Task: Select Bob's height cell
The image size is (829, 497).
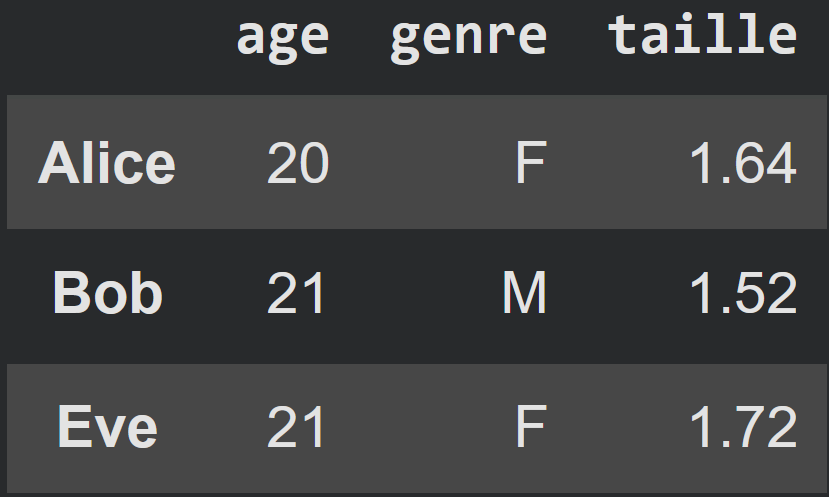Action: 743,295
